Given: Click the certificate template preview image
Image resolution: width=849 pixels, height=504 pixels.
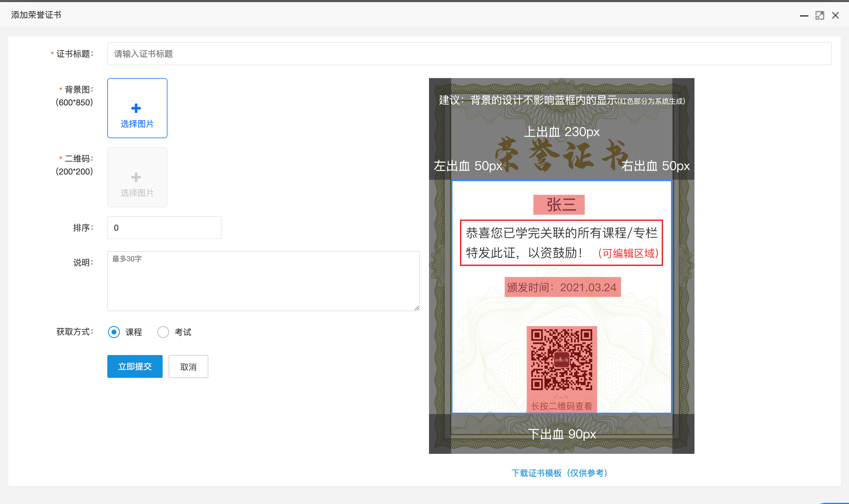Looking at the screenshot, I should 562,266.
